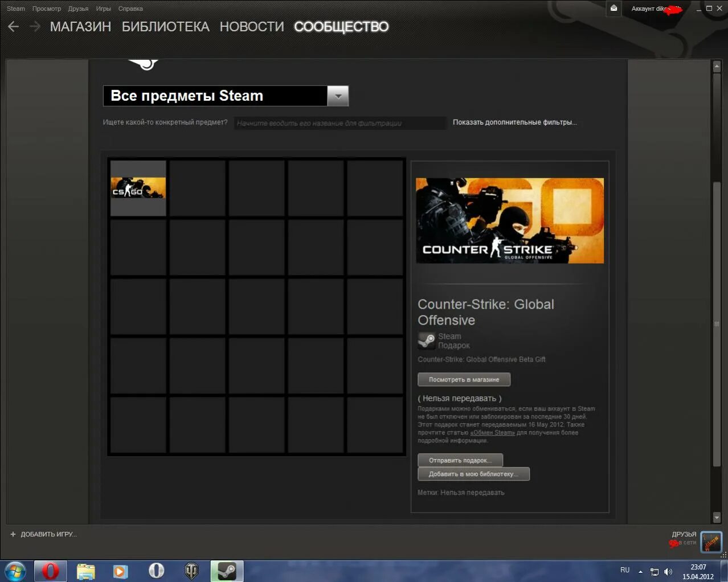Click the scrollbar down arrow

(x=717, y=517)
